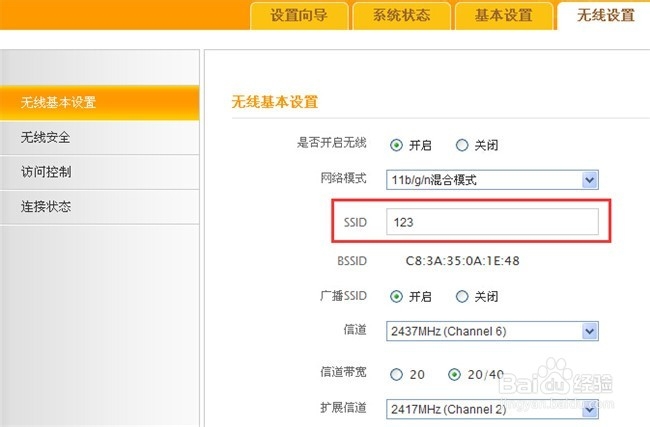650x427 pixels.
Task: Open the 扩展信道 dropdown
Action: 492,409
